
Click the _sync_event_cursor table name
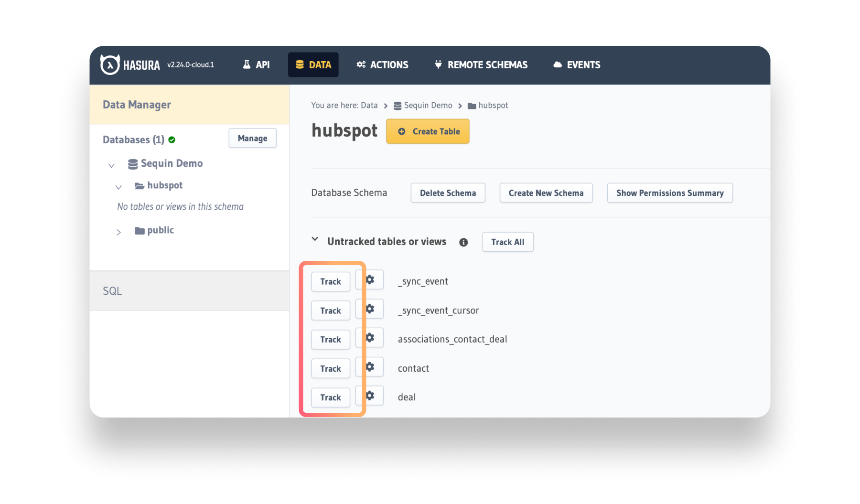tap(438, 311)
